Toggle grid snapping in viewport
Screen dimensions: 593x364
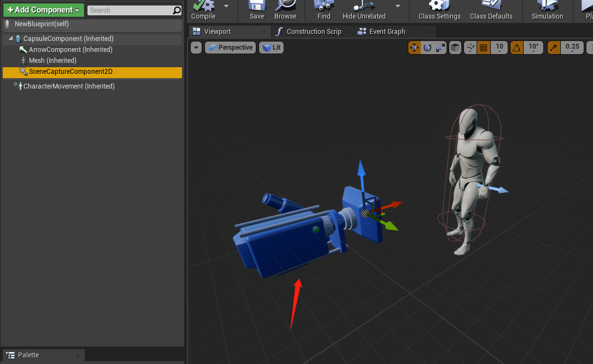tap(483, 48)
